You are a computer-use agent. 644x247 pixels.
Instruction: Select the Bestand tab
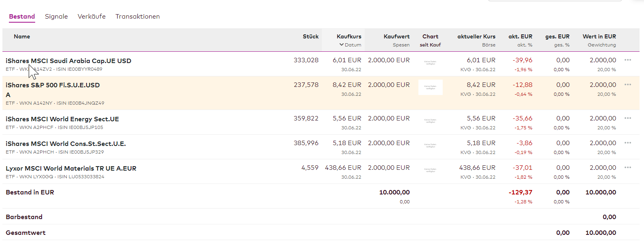pyautogui.click(x=22, y=17)
